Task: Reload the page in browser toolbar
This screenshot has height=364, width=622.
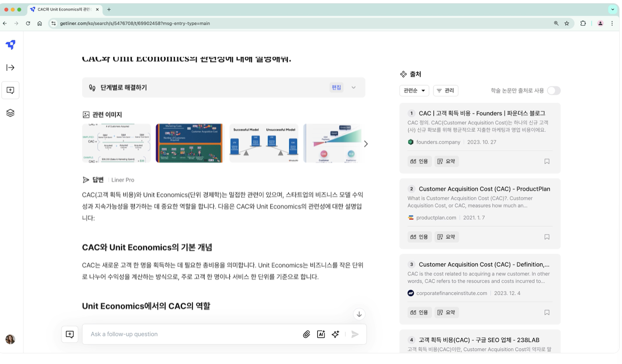Action: [28, 23]
